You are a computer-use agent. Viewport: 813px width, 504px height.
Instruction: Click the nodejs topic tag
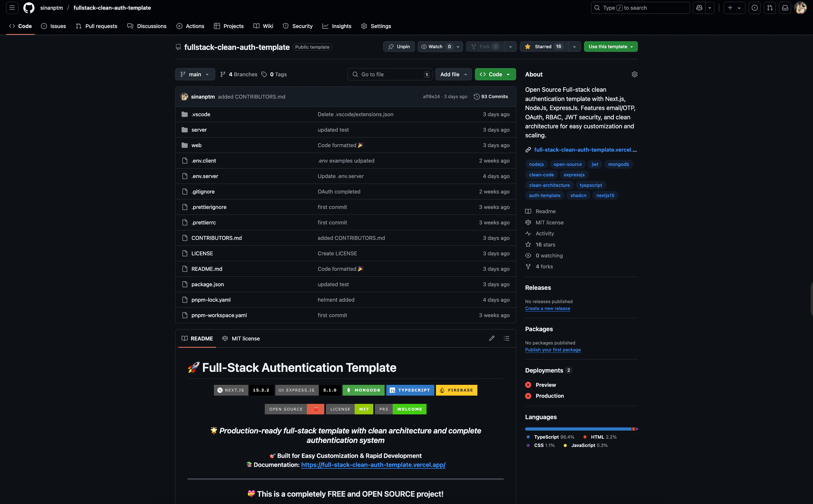[536, 164]
